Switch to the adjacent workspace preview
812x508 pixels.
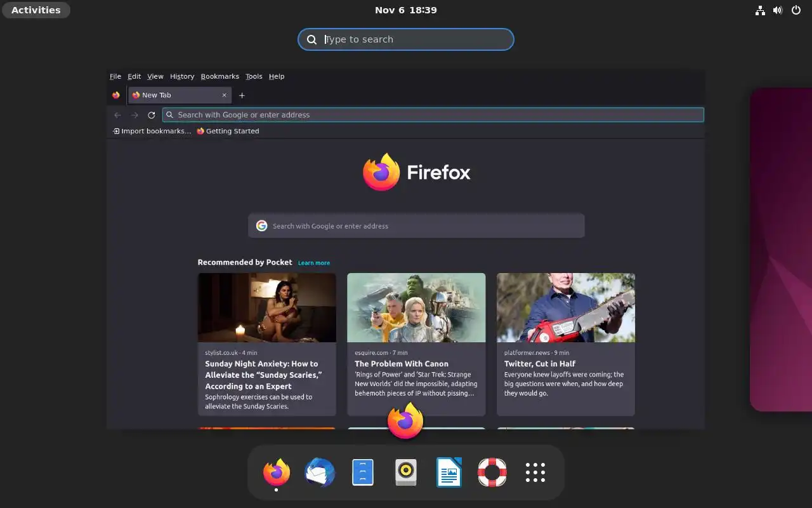[x=781, y=250]
